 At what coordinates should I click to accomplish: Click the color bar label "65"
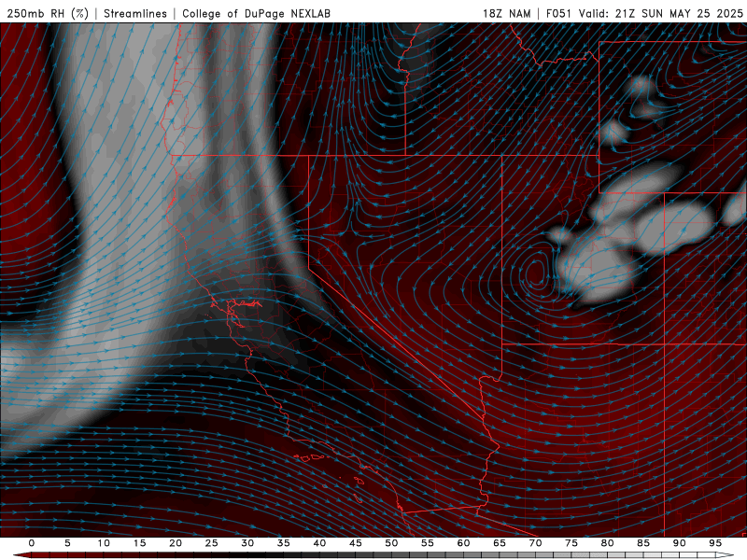(500, 543)
